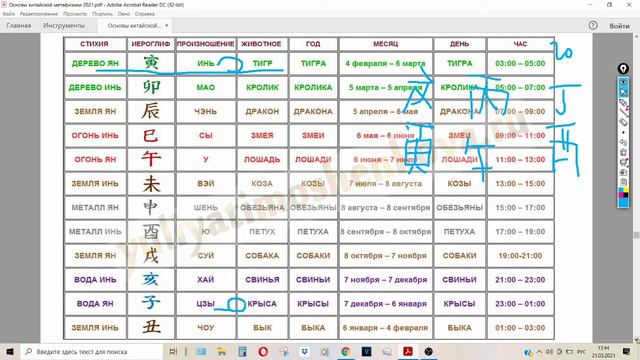The width and height of the screenshot is (640, 360).
Task: Pick the yellow color swatch
Action: pyautogui.click(x=626, y=189)
